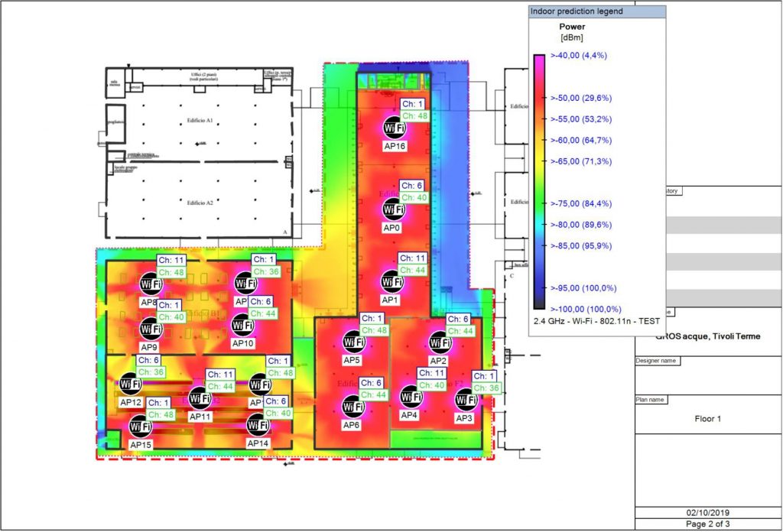Click the '2.4 GHz - Wi-Fi - 802.11n - TEST' caption
The image size is (783, 532).
point(596,321)
